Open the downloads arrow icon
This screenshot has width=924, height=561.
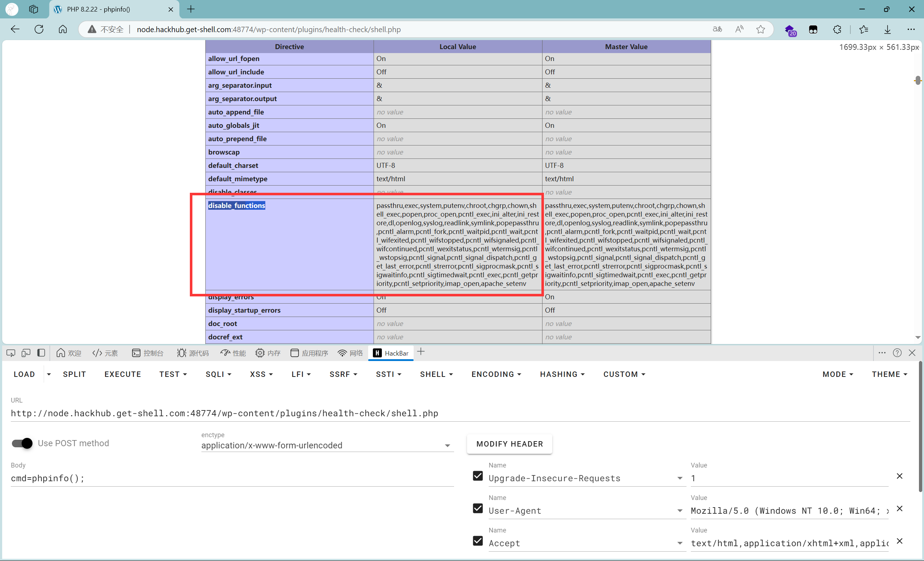pyautogui.click(x=887, y=29)
